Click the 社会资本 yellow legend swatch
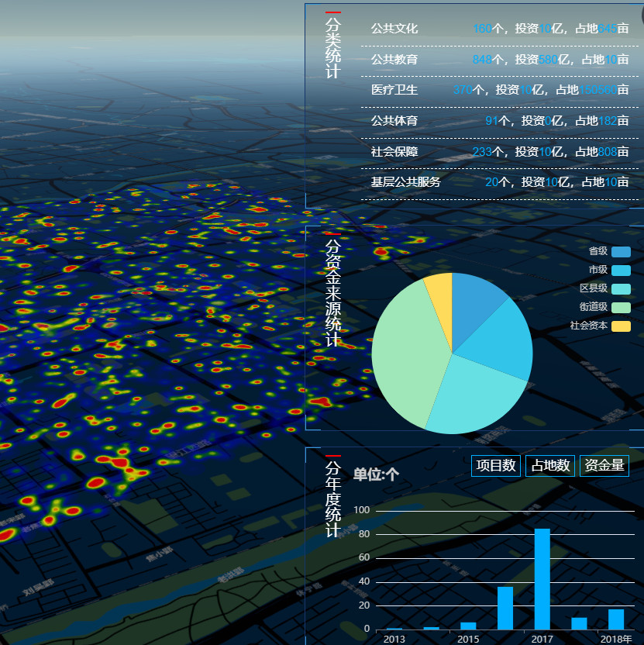 [620, 326]
